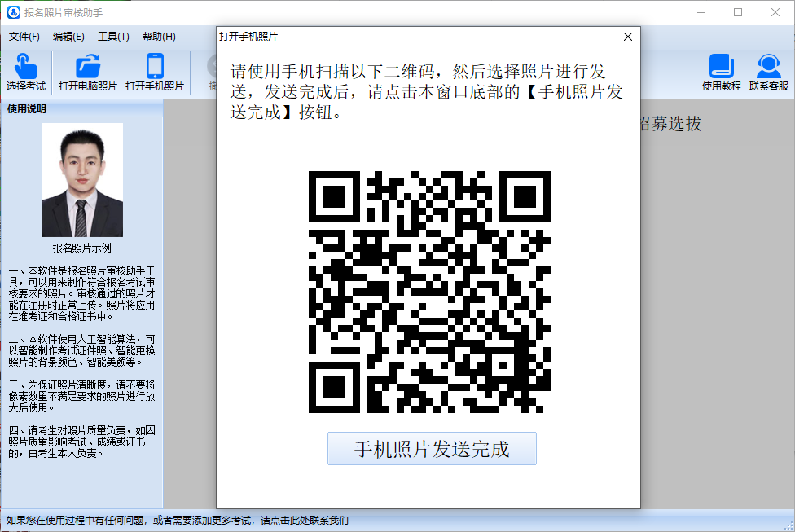
Task: Open the 帮助(H) menu
Action: pos(159,37)
